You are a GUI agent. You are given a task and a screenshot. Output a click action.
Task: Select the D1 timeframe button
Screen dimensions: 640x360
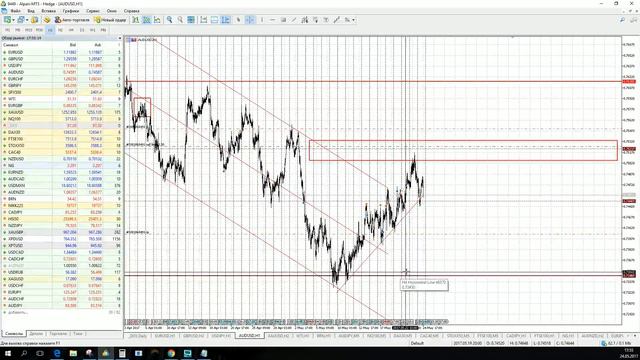(82, 30)
